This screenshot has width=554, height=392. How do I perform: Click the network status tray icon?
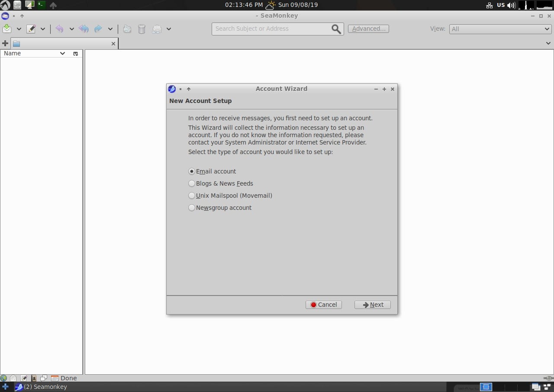click(490, 5)
